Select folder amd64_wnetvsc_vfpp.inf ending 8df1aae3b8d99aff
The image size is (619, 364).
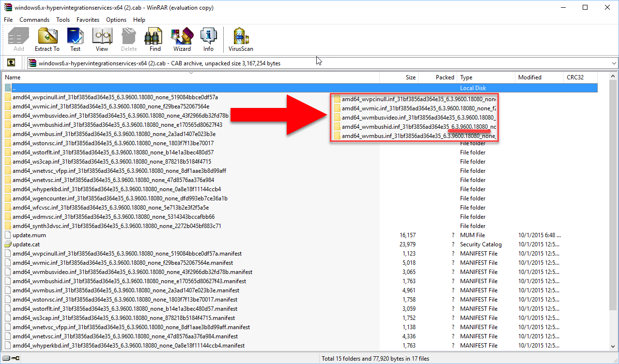[119, 171]
